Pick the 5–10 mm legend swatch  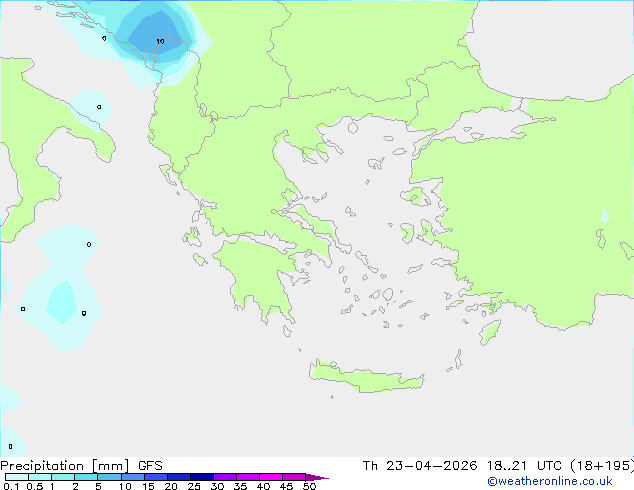[x=109, y=477]
